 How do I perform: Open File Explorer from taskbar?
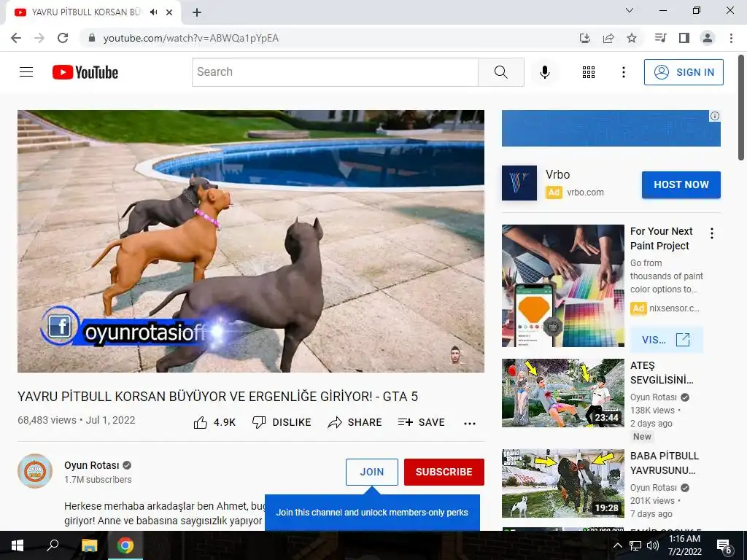[89, 545]
